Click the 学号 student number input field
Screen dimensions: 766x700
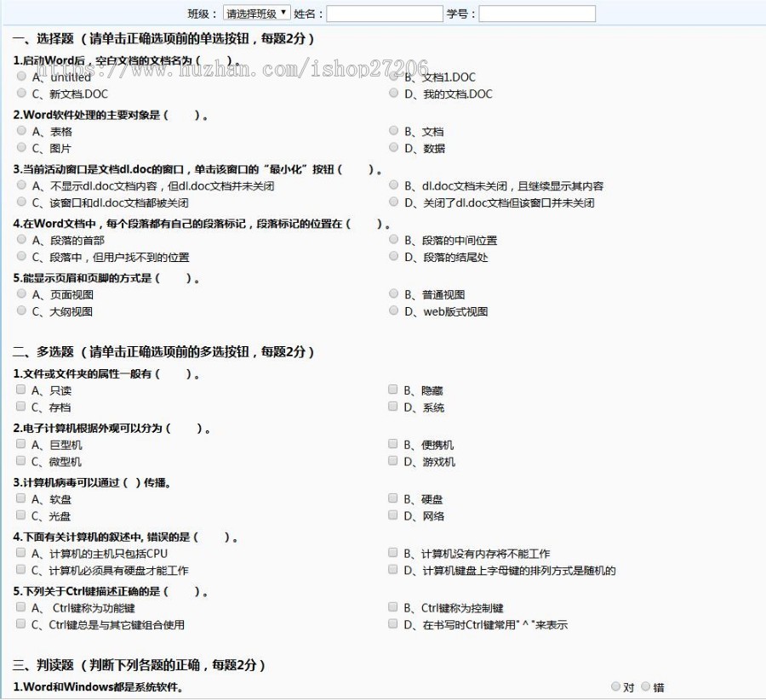click(537, 14)
